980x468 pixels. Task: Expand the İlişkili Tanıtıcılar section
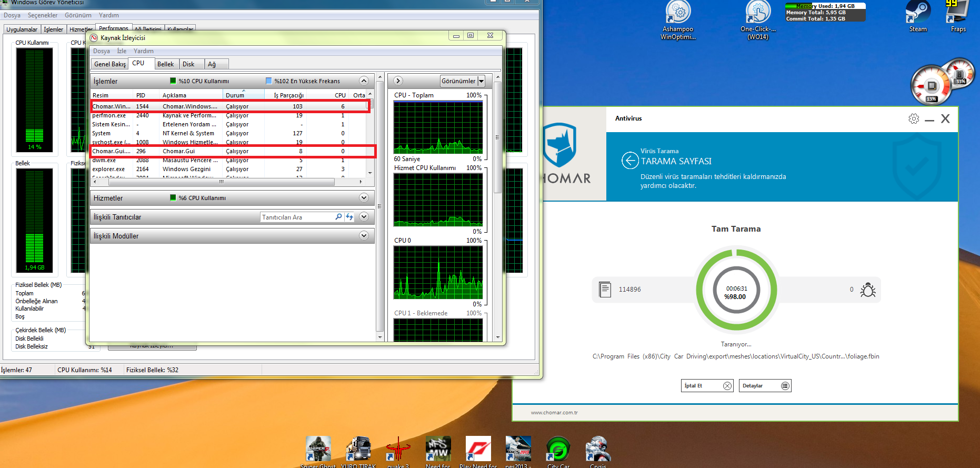tap(364, 217)
